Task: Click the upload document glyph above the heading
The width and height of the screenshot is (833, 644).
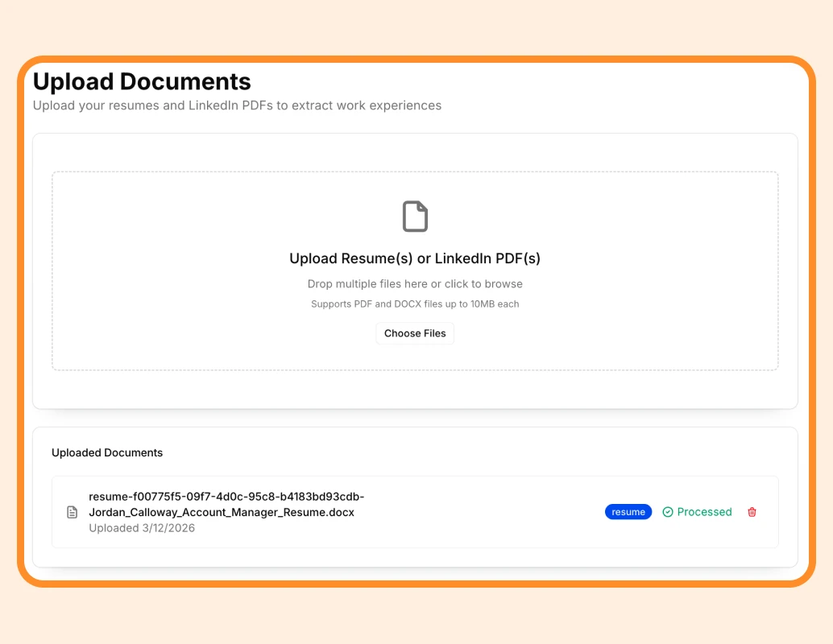Action: click(415, 216)
